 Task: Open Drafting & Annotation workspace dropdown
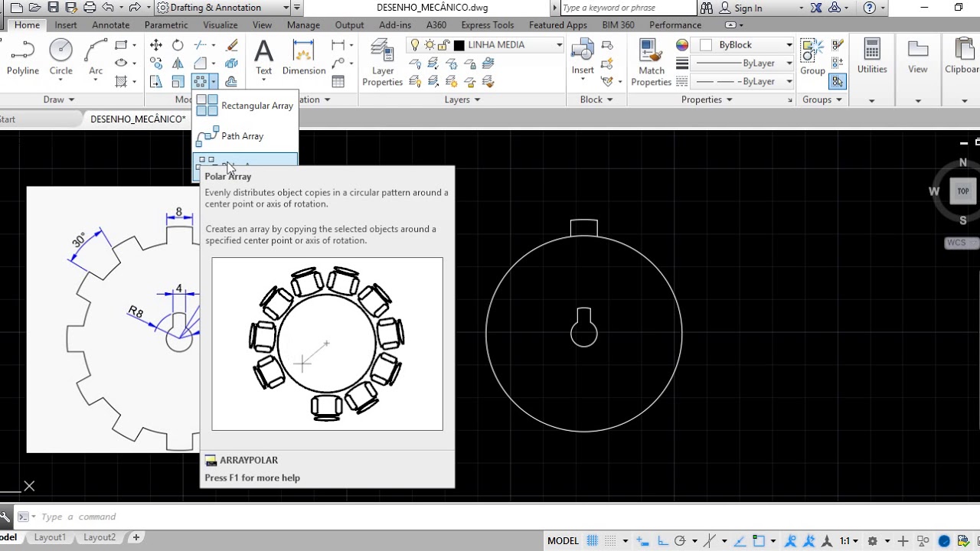click(x=224, y=8)
